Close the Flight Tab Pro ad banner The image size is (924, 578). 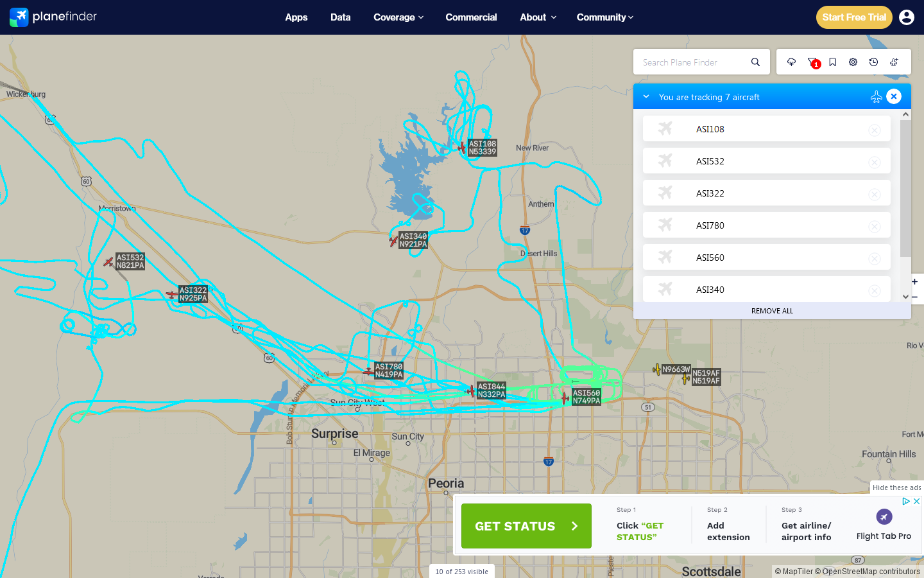[917, 502]
